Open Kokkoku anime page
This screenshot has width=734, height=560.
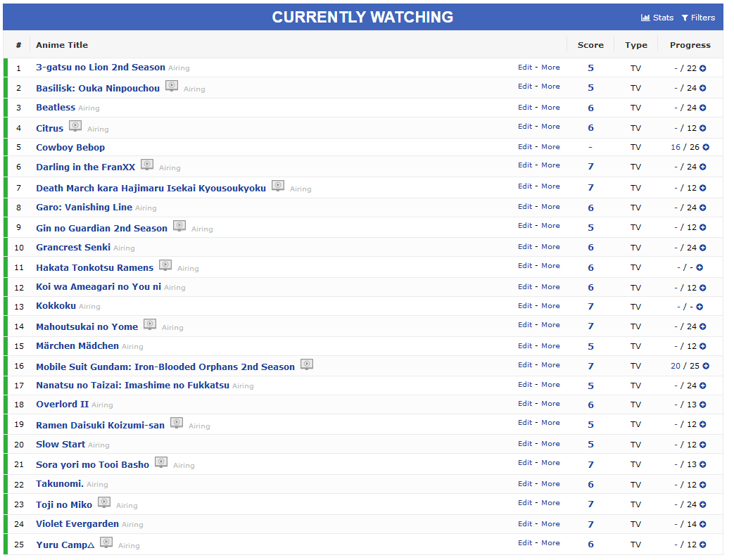pyautogui.click(x=56, y=305)
